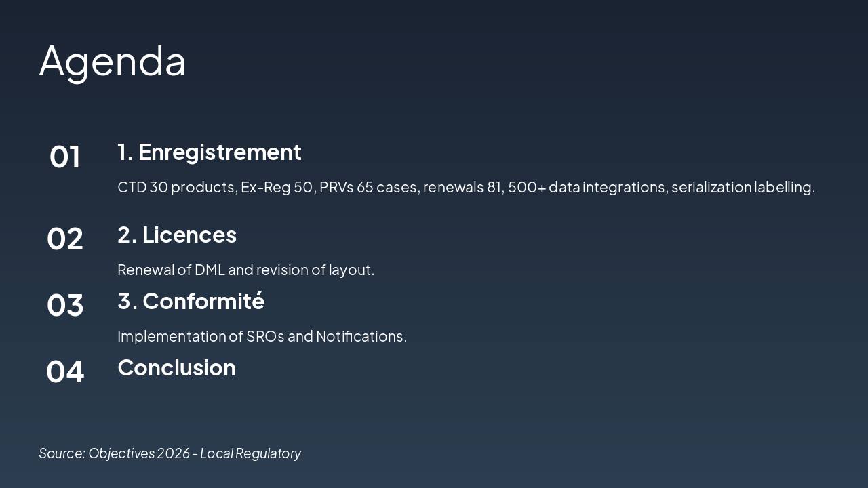Select the '1. Enregistrement' heading
This screenshot has height=488, width=868.
coord(209,152)
